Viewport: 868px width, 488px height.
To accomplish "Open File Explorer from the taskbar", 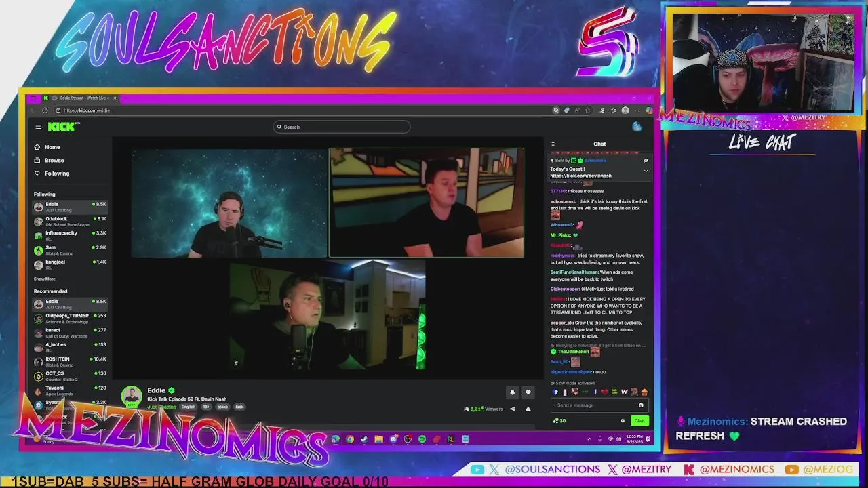I will click(x=378, y=439).
